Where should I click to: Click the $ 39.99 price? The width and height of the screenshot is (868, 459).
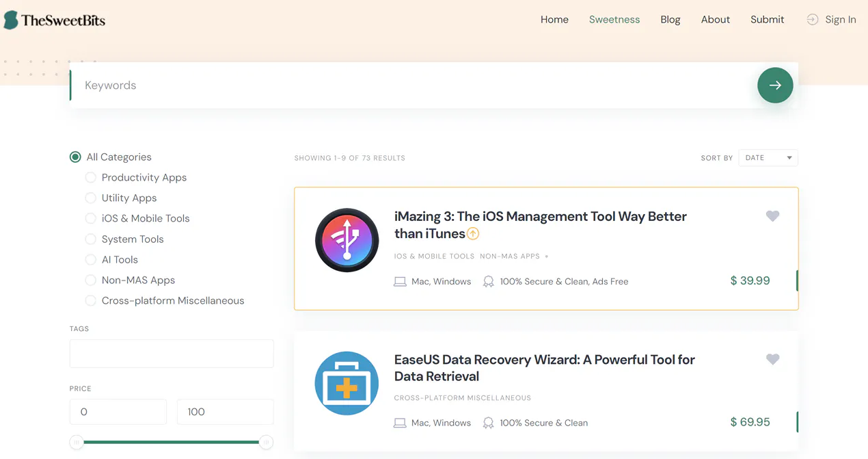[750, 281]
